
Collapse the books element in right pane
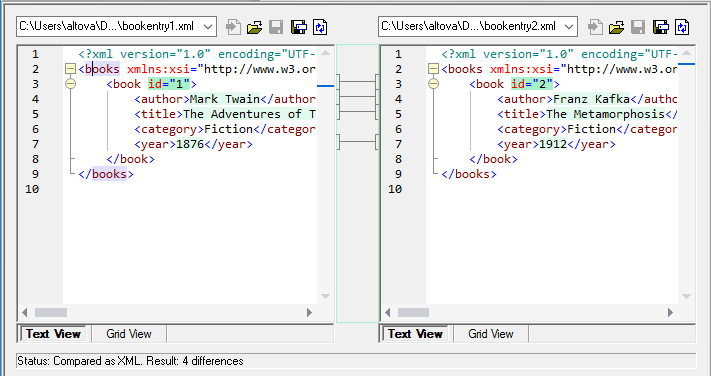click(x=433, y=69)
